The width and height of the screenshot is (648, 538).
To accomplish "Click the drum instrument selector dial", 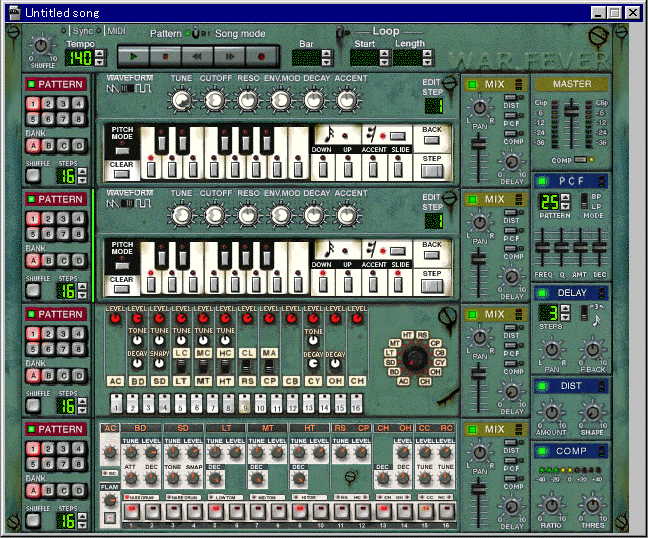I will [x=415, y=358].
